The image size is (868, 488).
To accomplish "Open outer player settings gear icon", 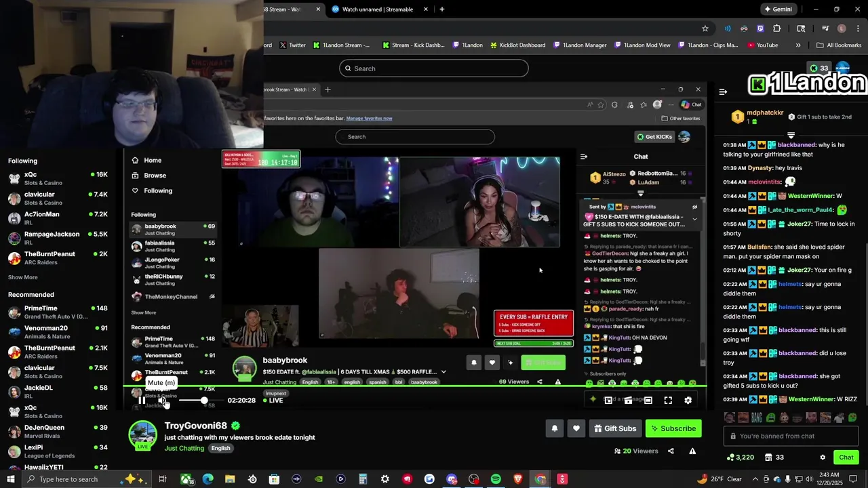I will (x=688, y=401).
